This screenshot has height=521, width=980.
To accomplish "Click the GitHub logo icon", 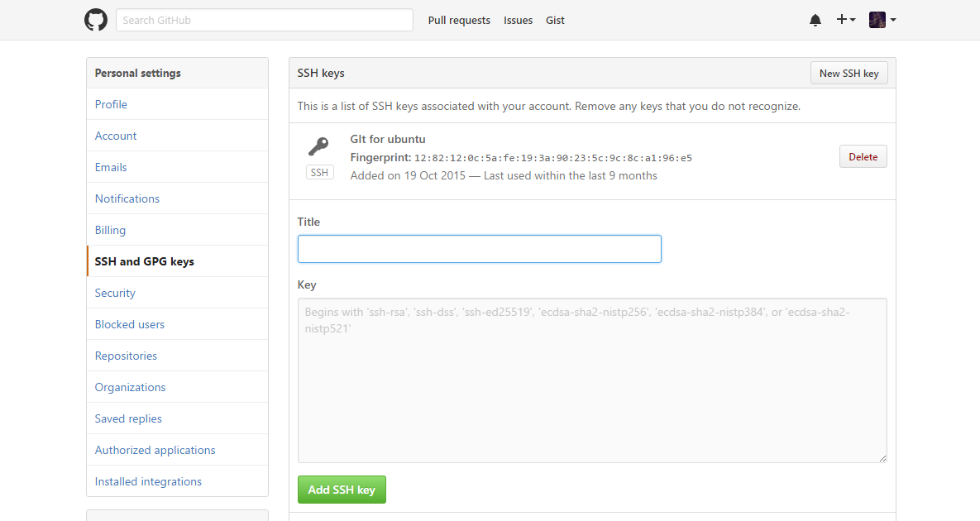I will click(96, 19).
